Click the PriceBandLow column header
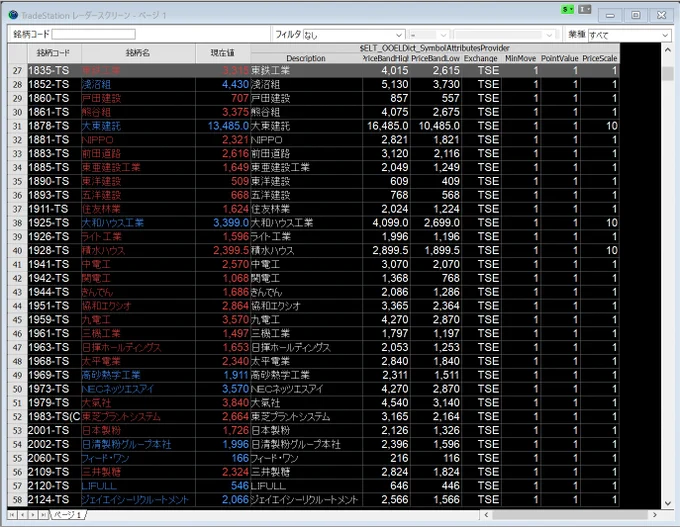 coord(435,58)
